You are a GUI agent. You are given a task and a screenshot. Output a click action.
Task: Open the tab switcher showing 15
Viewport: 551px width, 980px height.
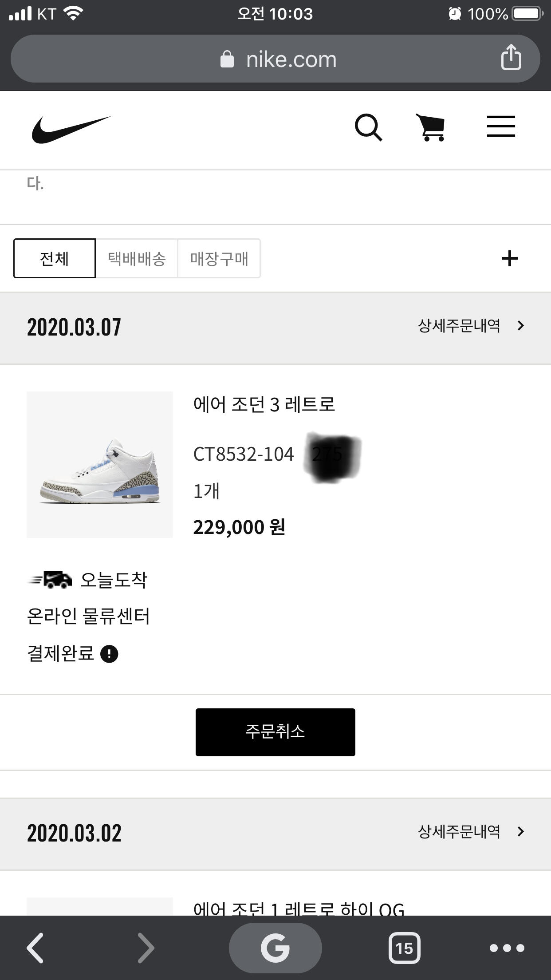pyautogui.click(x=404, y=948)
